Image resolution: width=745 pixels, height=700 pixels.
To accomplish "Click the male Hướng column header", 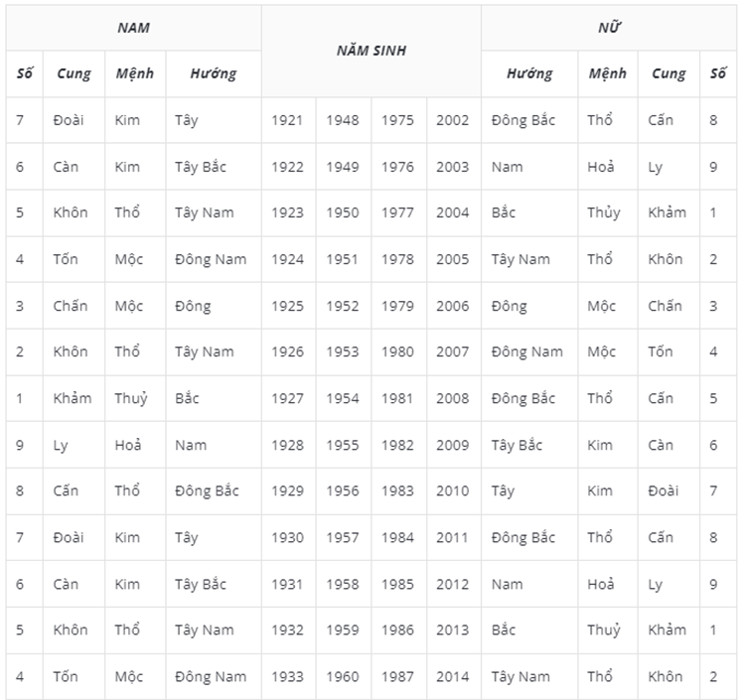I will click(x=214, y=73).
